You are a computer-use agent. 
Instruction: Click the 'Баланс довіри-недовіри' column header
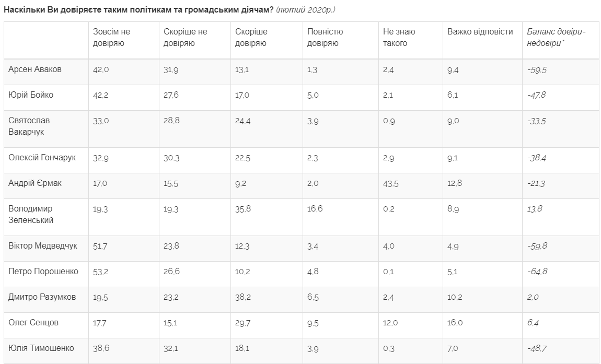pyautogui.click(x=556, y=38)
